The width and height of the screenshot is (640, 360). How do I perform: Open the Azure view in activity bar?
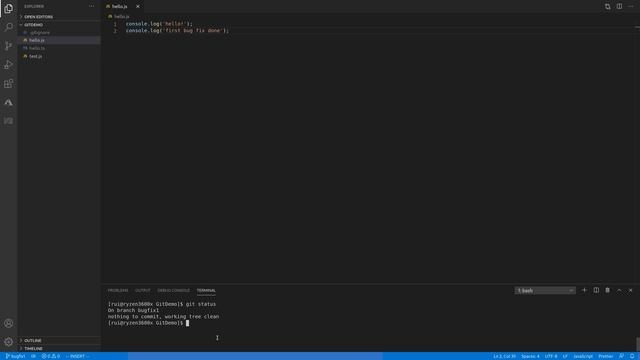pyautogui.click(x=8, y=102)
